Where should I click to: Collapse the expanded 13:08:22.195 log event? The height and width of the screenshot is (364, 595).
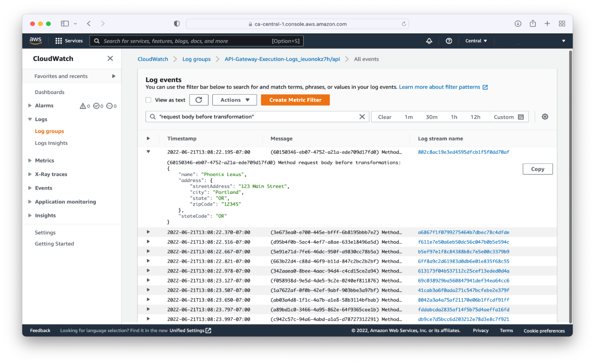(148, 152)
